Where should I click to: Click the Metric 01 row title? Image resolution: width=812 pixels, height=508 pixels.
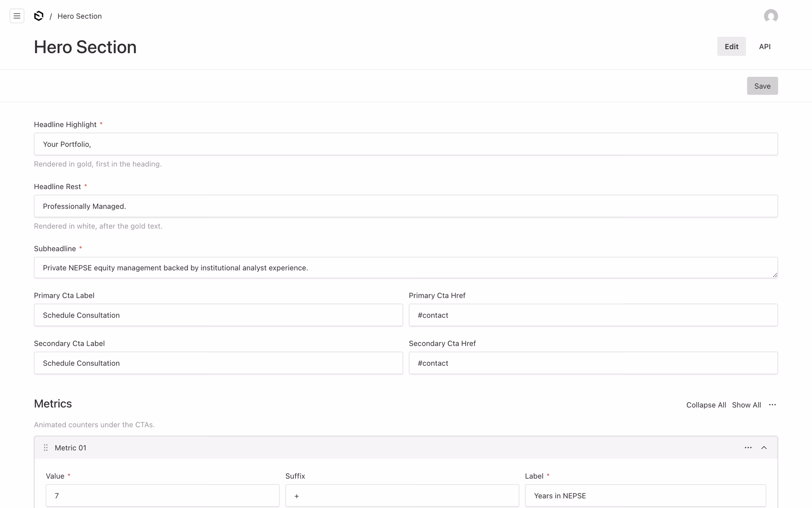(70, 447)
